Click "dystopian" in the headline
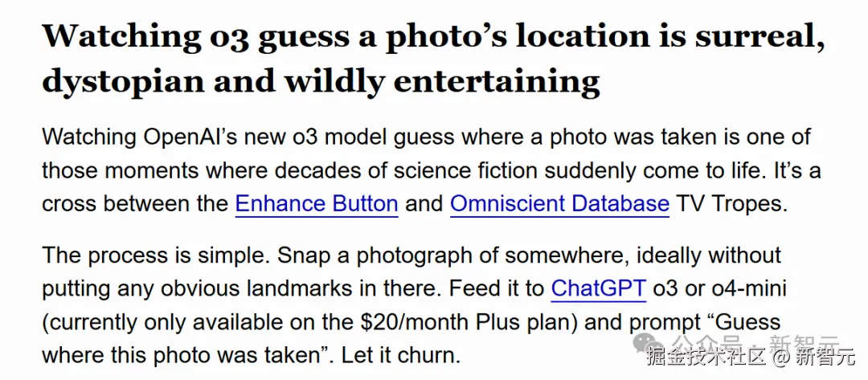Viewport: 868px width, 380px height. (x=124, y=82)
